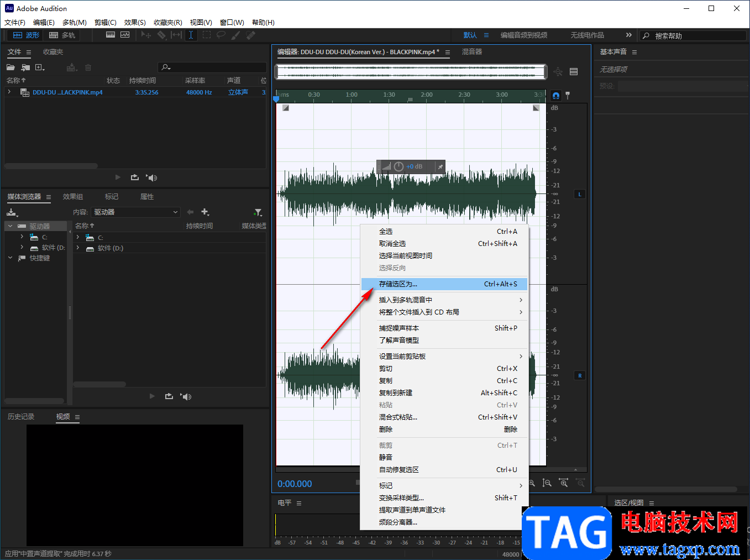Switch to the 属性 tab
This screenshot has width=750, height=560.
point(147,197)
